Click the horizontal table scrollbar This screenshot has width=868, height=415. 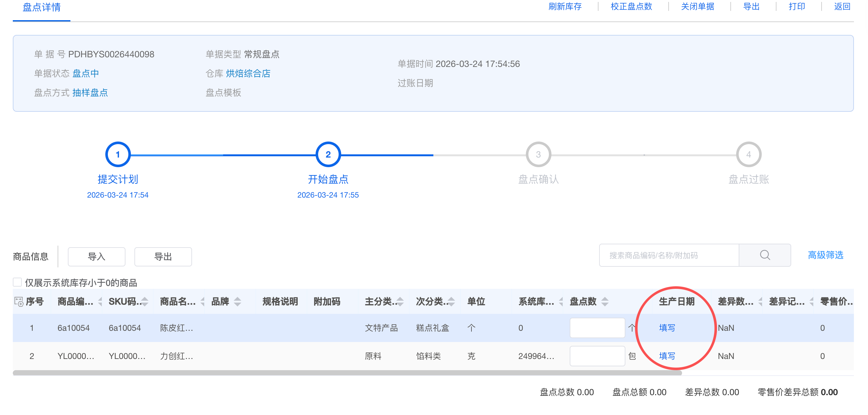(347, 372)
